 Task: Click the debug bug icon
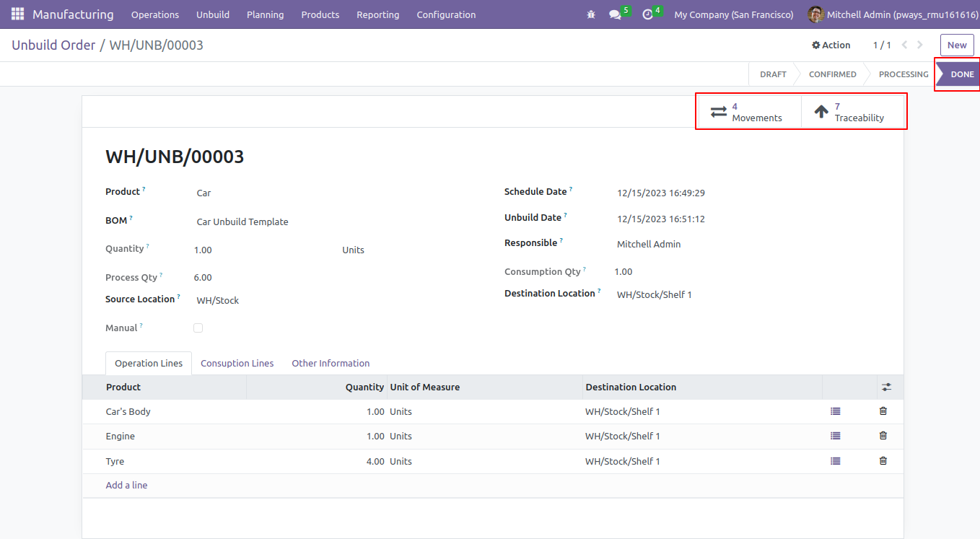pos(591,14)
